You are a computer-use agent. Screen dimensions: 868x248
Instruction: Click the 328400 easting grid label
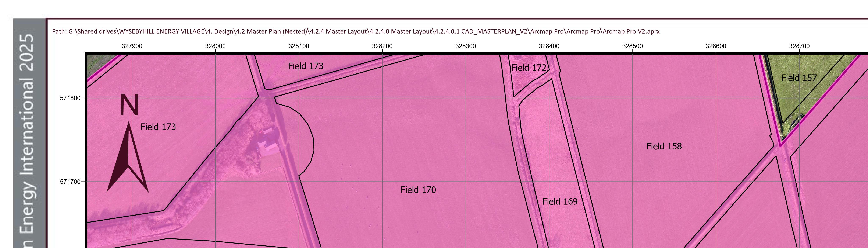pos(549,46)
